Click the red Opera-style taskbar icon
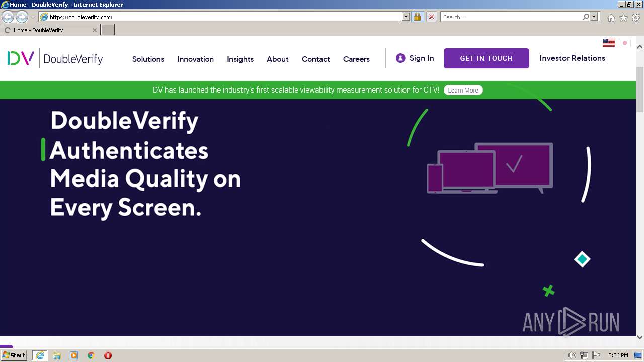Screen dimensions: 644x362 point(108,355)
